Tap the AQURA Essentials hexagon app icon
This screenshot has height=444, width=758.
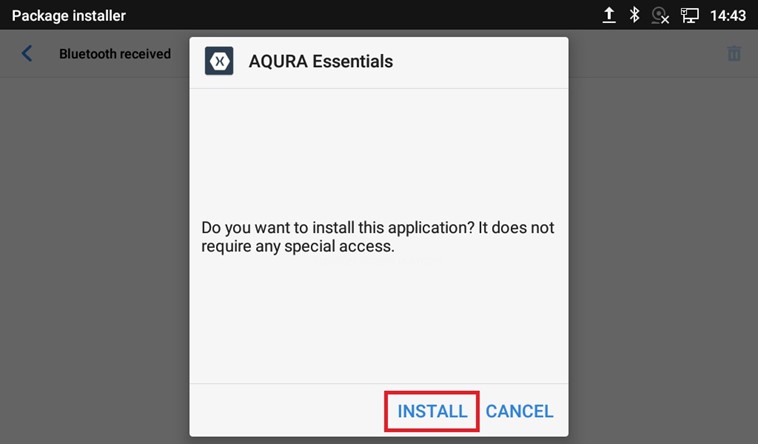coord(219,61)
